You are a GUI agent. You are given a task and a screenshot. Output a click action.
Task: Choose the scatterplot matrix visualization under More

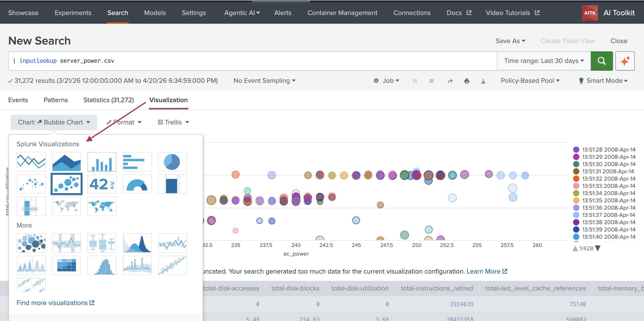[x=31, y=285]
